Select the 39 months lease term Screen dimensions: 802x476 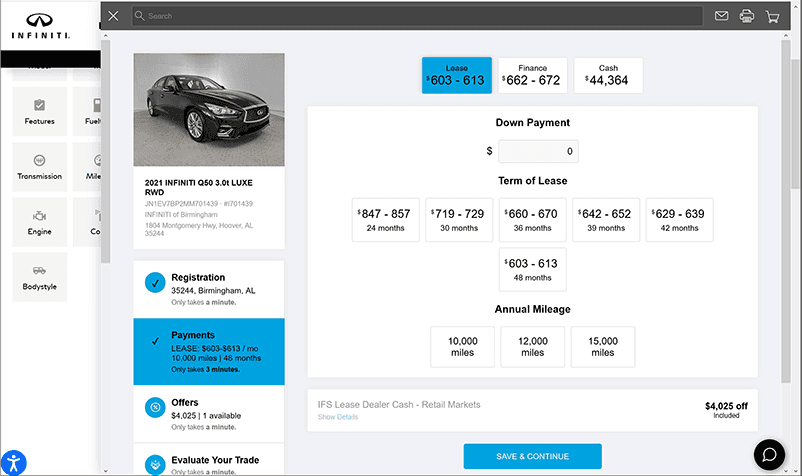(606, 220)
